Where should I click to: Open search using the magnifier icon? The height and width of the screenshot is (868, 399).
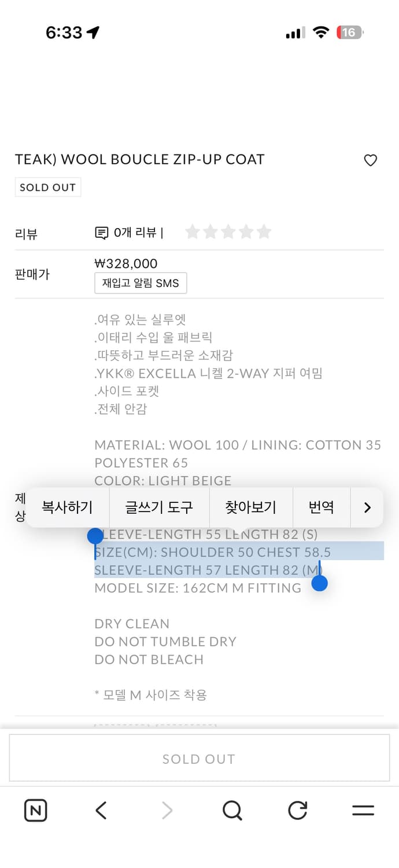[x=232, y=810]
